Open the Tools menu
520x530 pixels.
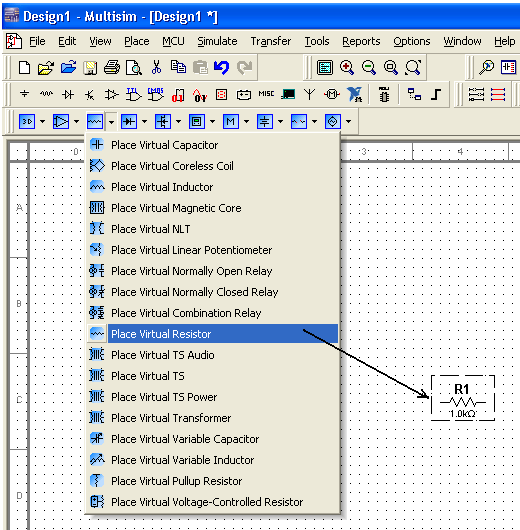(317, 41)
